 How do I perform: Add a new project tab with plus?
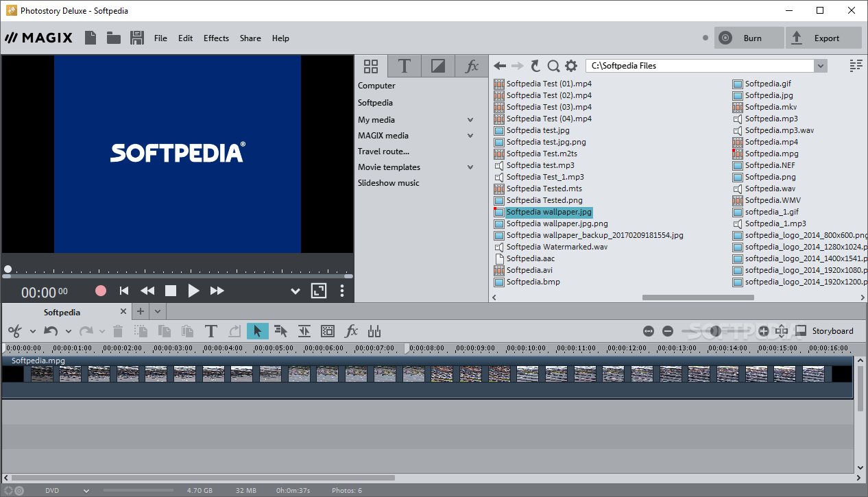point(141,311)
